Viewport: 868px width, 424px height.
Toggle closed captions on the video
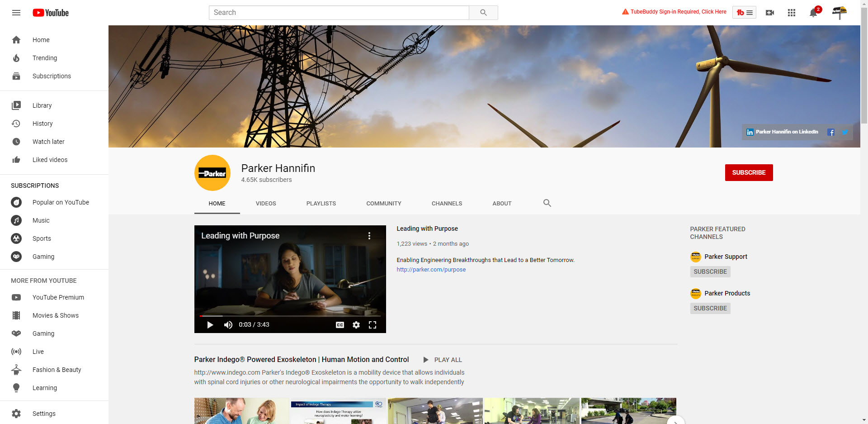point(340,325)
